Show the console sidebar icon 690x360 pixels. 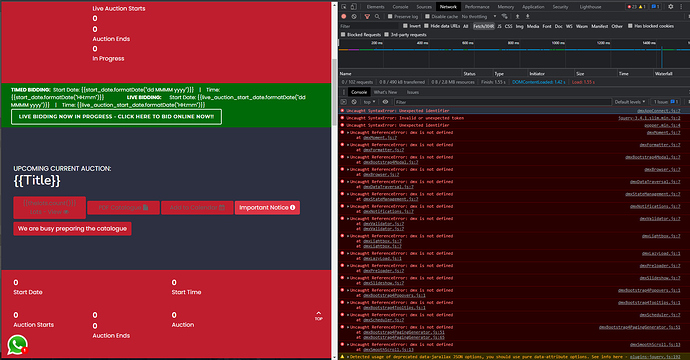pyautogui.click(x=344, y=102)
